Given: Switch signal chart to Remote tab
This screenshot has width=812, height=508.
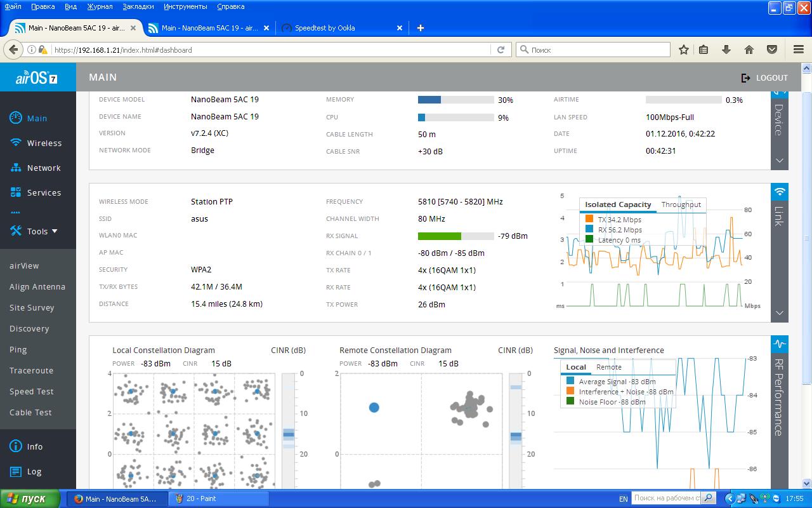Looking at the screenshot, I should pos(608,367).
